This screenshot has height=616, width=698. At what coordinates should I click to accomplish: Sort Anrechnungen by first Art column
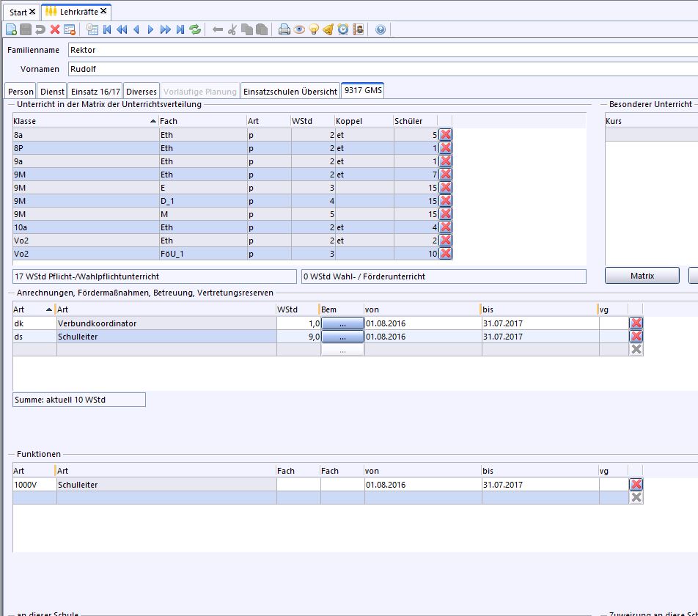pyautogui.click(x=34, y=309)
